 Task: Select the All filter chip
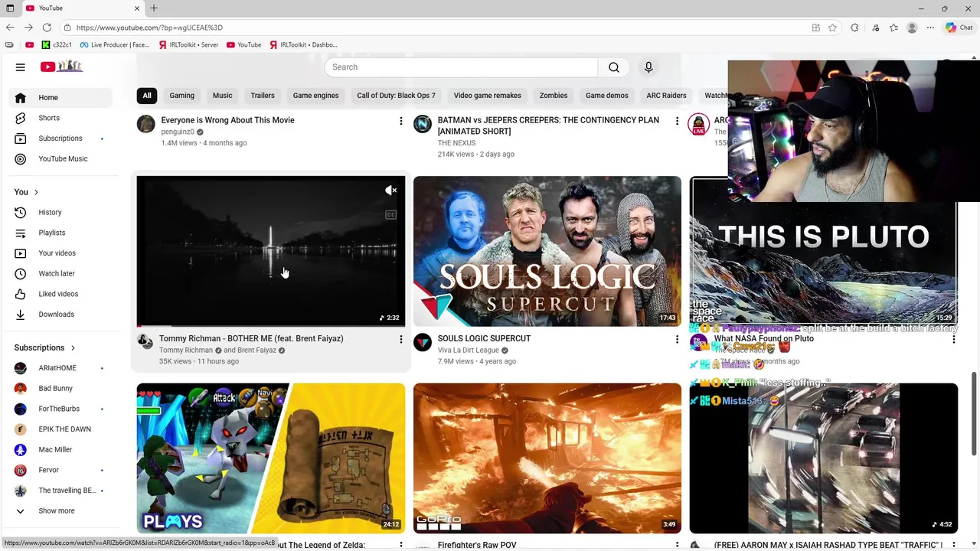147,96
